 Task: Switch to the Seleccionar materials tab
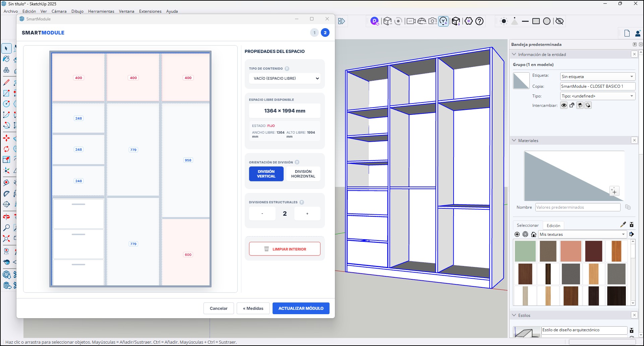(528, 225)
